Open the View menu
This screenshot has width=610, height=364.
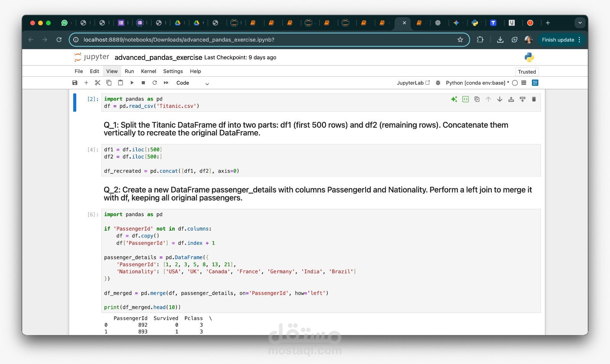pos(112,71)
